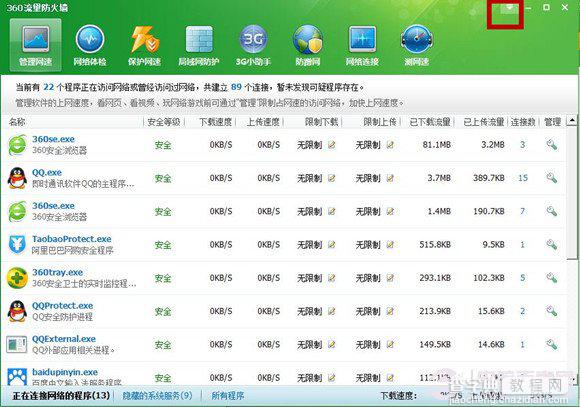Image resolution: width=580 pixels, height=407 pixels.
Task: Open manage wrench for QQ.exe
Action: click(552, 178)
